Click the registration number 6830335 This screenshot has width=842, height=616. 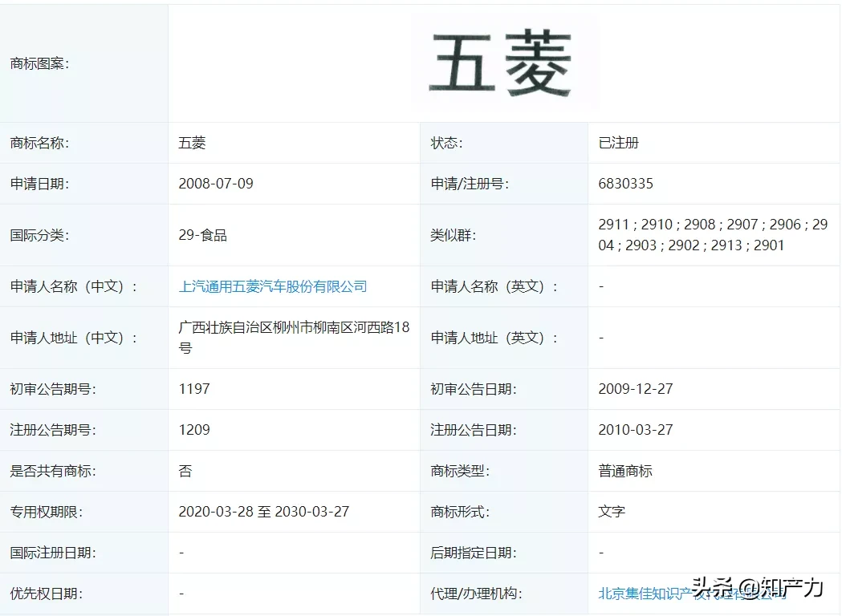tap(625, 184)
